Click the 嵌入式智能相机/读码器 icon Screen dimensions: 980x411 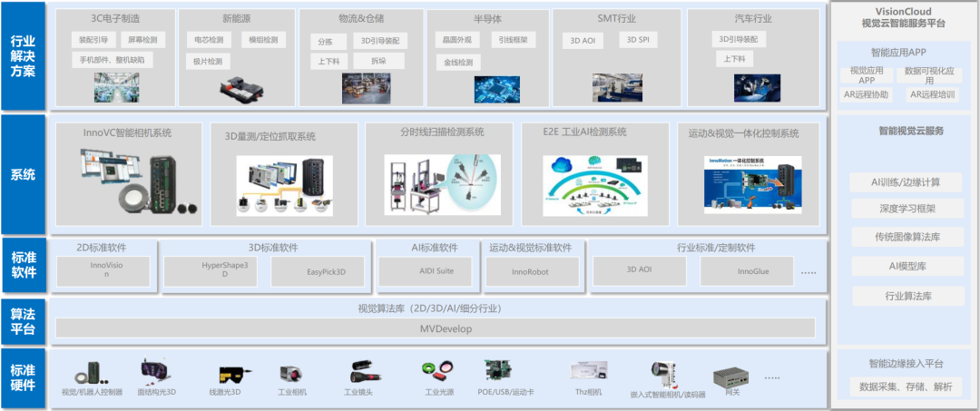665,374
